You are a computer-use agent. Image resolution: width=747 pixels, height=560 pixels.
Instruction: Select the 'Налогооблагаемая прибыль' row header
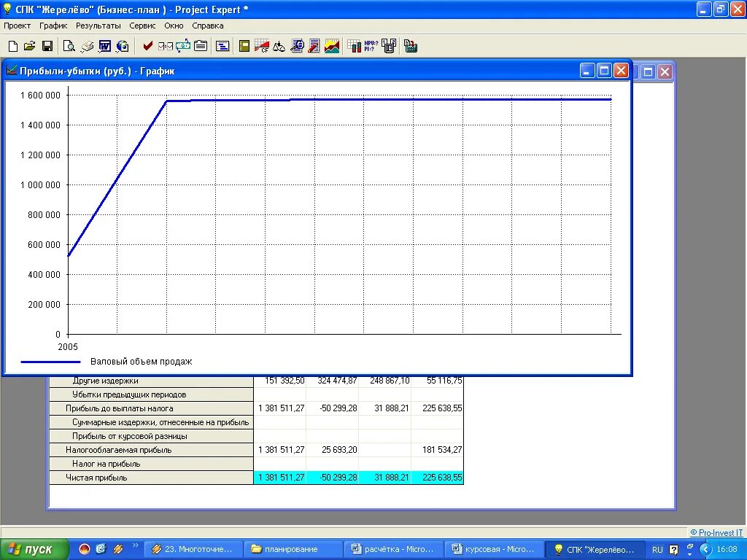[x=152, y=450]
